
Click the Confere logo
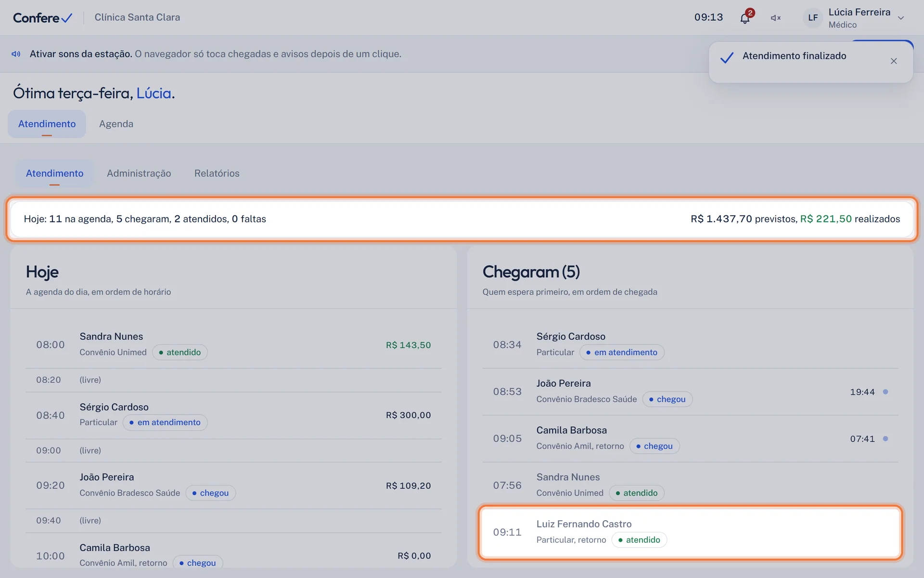43,18
